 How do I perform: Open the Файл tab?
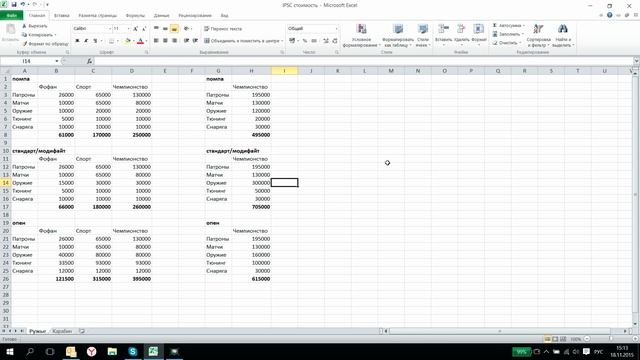point(11,16)
